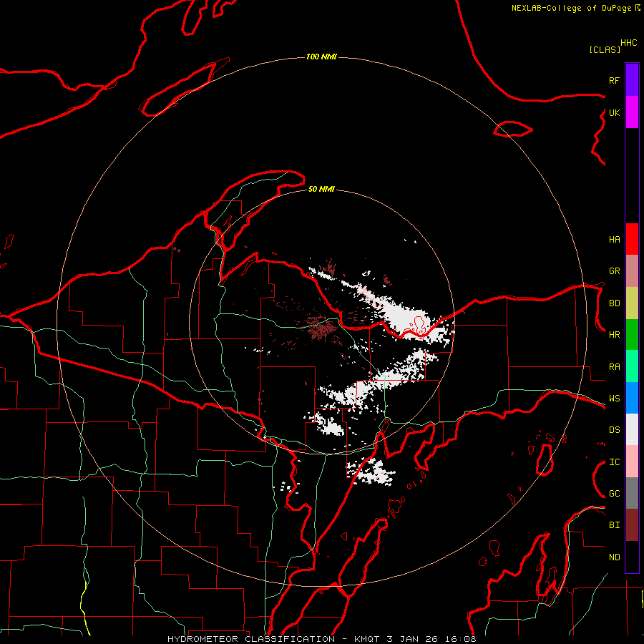Select the dark red BI legend block

coord(632,525)
